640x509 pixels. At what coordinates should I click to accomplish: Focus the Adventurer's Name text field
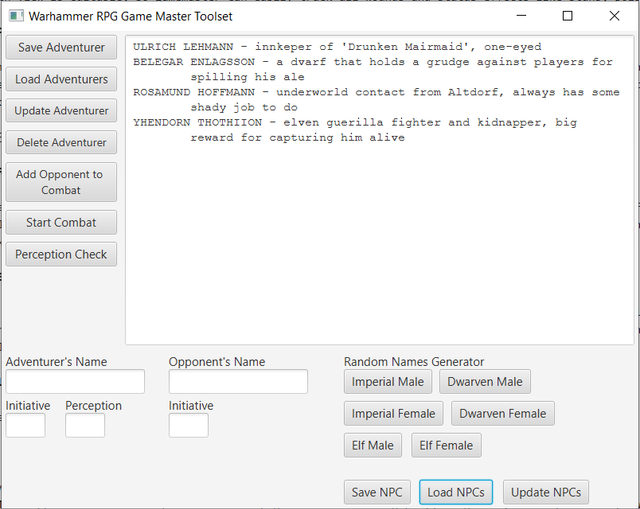75,382
